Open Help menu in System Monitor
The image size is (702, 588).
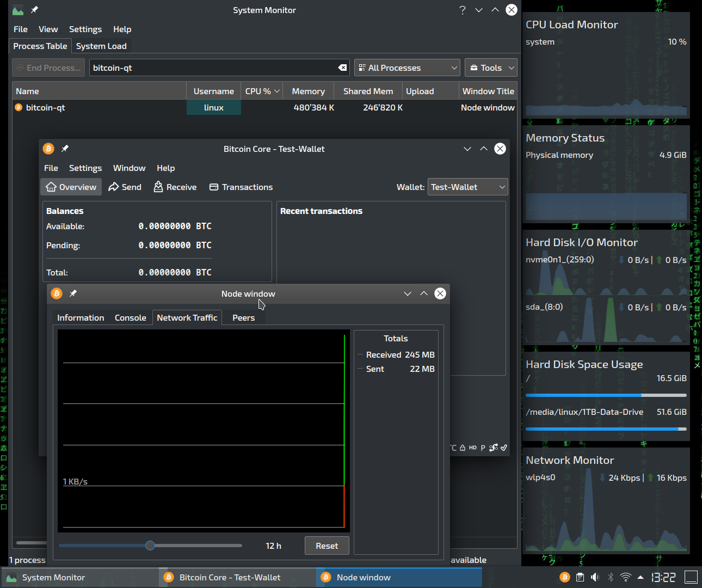coord(122,29)
